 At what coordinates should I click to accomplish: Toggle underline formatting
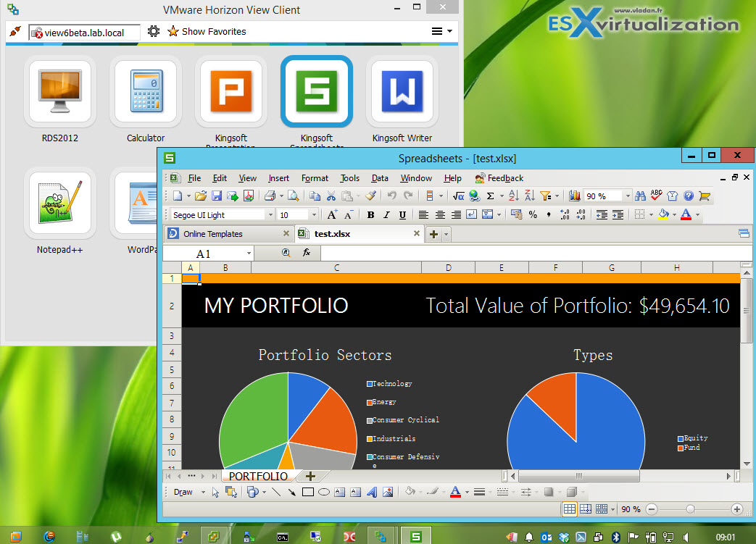tap(402, 215)
